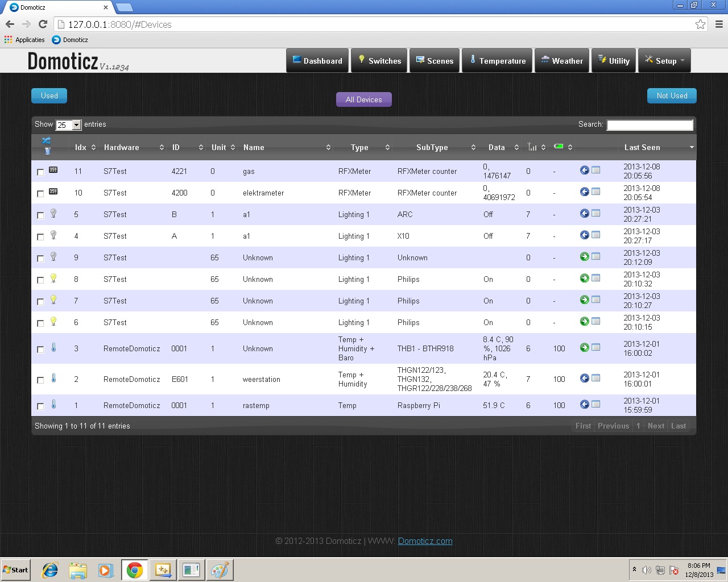The height and width of the screenshot is (582, 728).
Task: Click the All Devices button
Action: 364,99
